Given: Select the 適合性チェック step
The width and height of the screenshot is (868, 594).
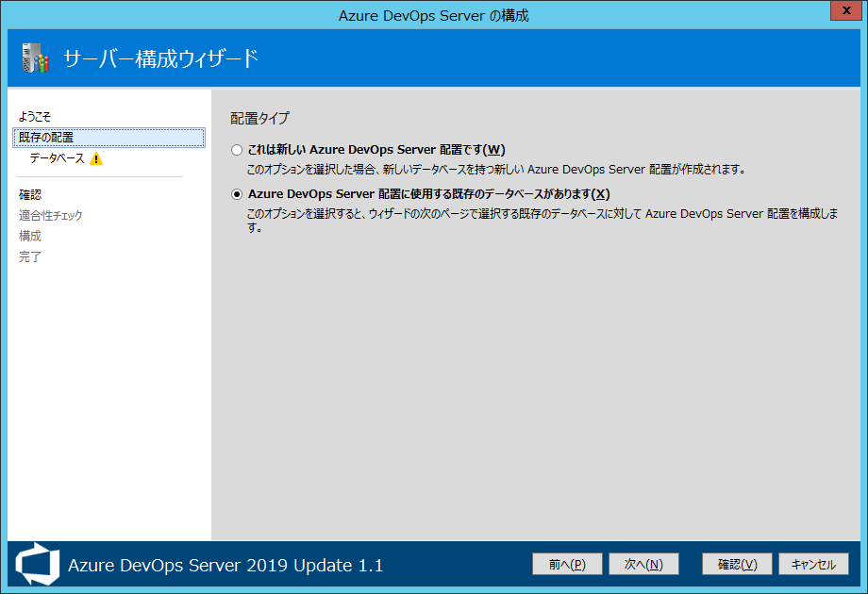Looking at the screenshot, I should 50,216.
